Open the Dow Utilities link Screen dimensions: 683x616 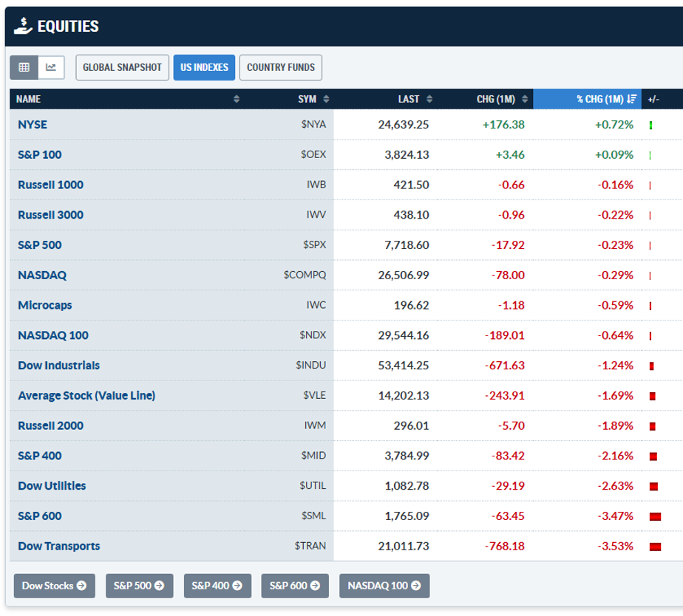coord(52,486)
